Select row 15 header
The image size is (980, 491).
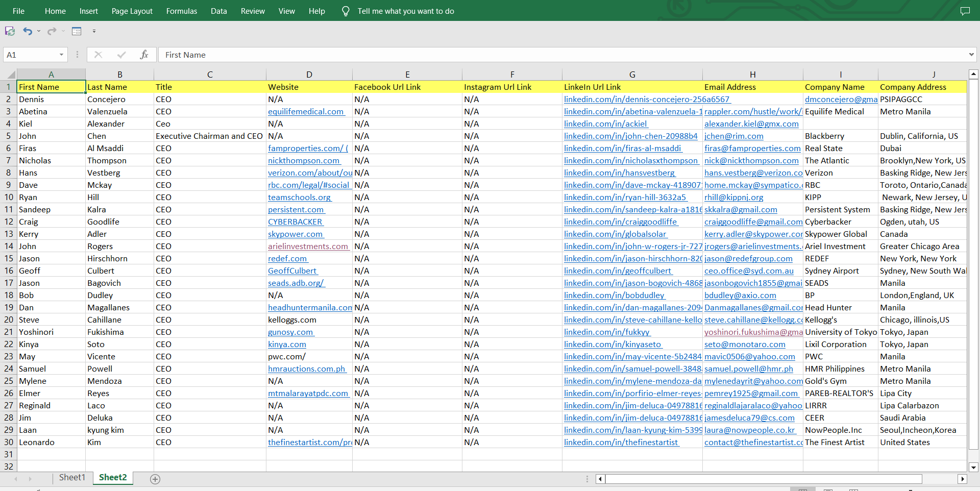[8, 258]
